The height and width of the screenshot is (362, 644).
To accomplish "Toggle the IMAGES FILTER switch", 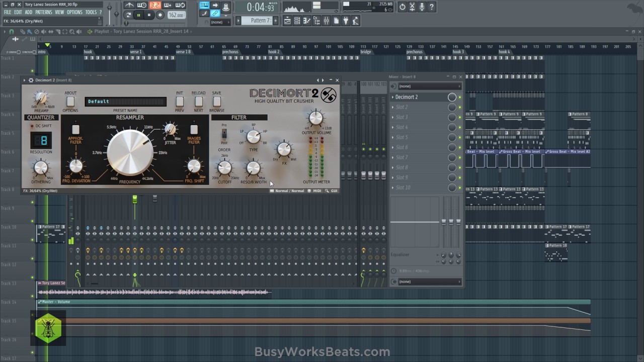I will 194,130.
